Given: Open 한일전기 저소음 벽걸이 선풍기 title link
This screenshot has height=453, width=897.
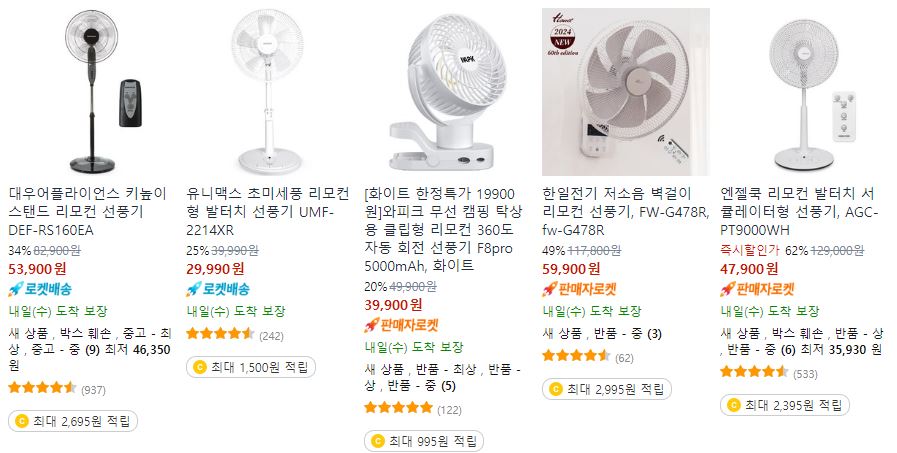Looking at the screenshot, I should (626, 212).
